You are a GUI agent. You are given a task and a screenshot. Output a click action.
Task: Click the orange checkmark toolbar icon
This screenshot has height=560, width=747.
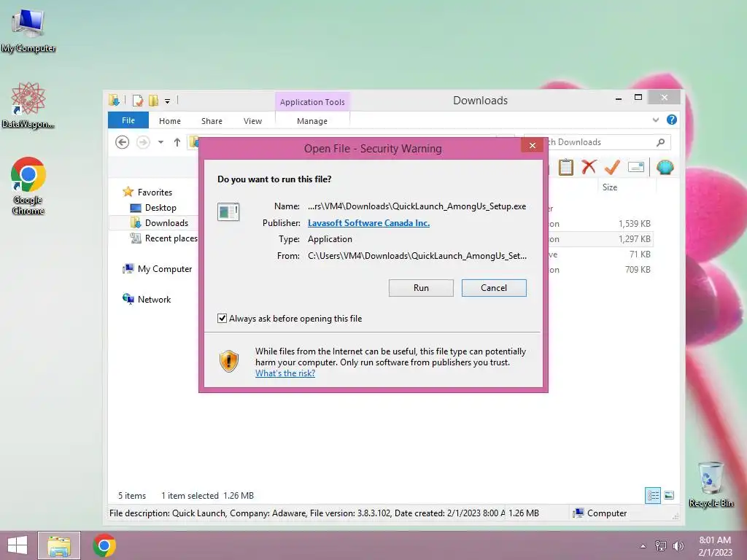pos(612,167)
